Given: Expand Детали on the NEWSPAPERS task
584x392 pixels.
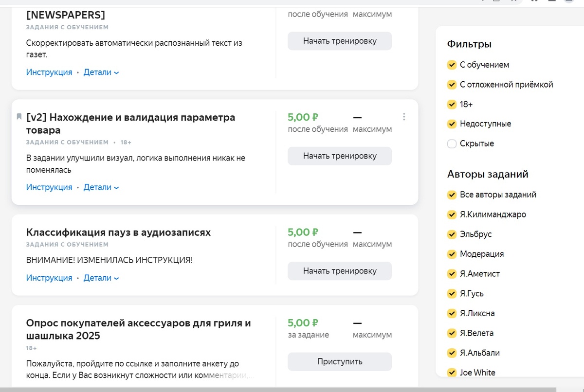Looking at the screenshot, I should (97, 71).
